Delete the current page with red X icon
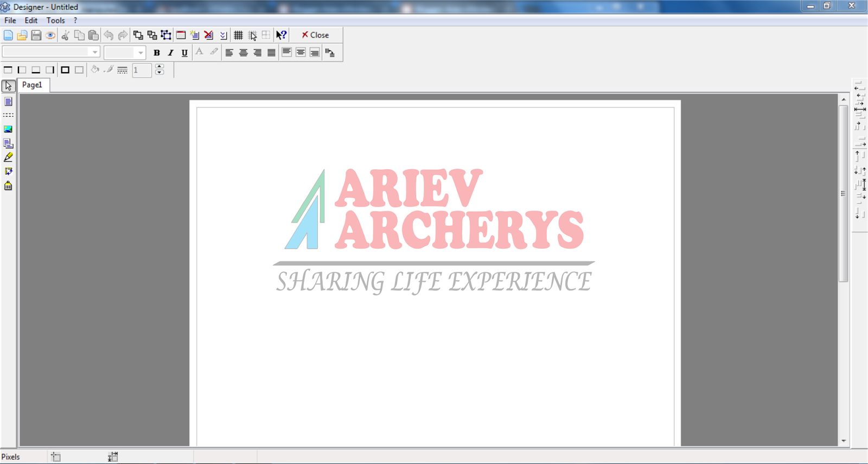 [x=209, y=35]
